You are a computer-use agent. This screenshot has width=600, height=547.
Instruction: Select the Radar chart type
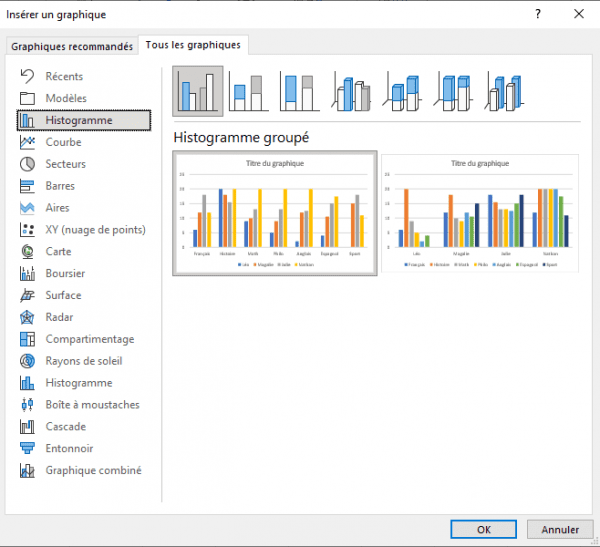(x=84, y=317)
